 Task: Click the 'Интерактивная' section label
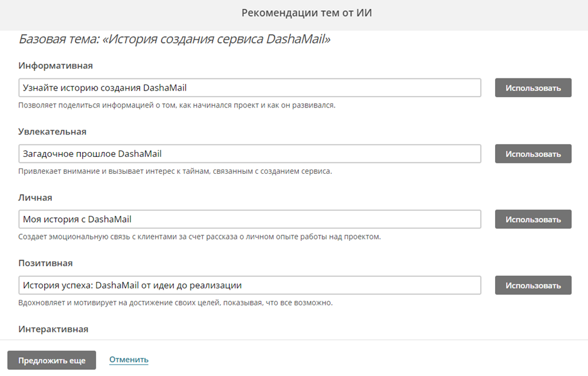(53, 329)
